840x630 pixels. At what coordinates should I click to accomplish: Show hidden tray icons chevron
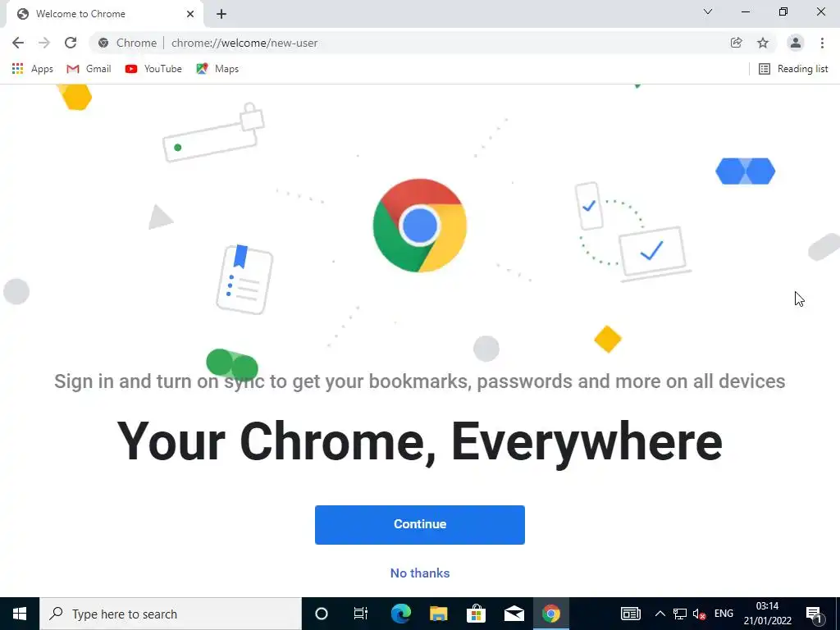(660, 614)
